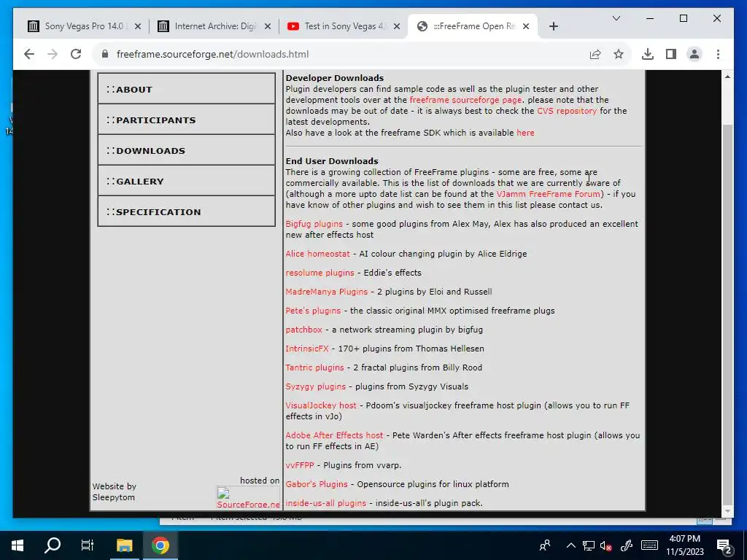Open the MadreManya Plugins link

pos(326,292)
